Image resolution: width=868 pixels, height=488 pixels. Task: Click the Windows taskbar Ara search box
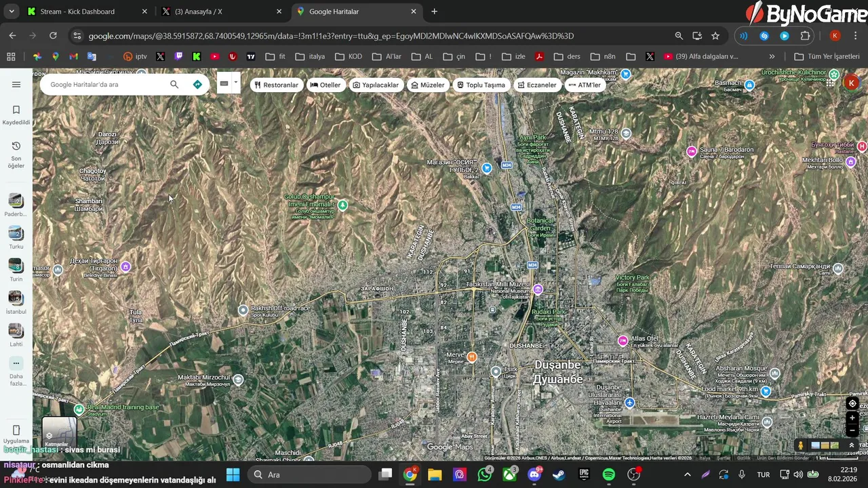pos(309,474)
